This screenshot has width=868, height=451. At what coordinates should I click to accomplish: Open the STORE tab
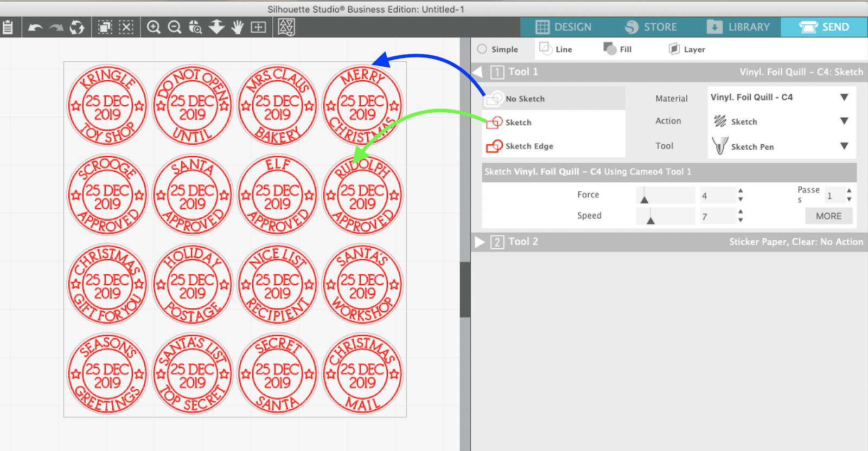pyautogui.click(x=650, y=27)
